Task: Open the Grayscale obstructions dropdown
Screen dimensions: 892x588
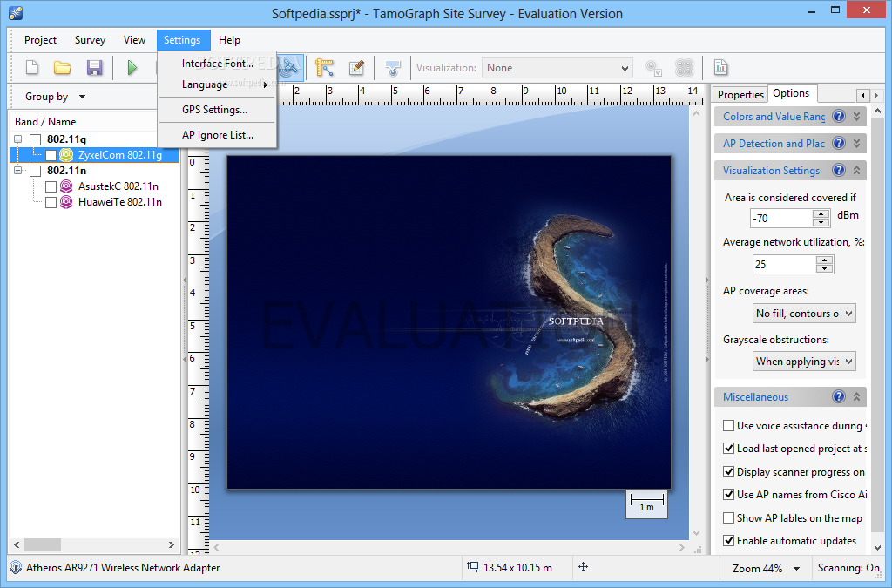Action: 804,362
